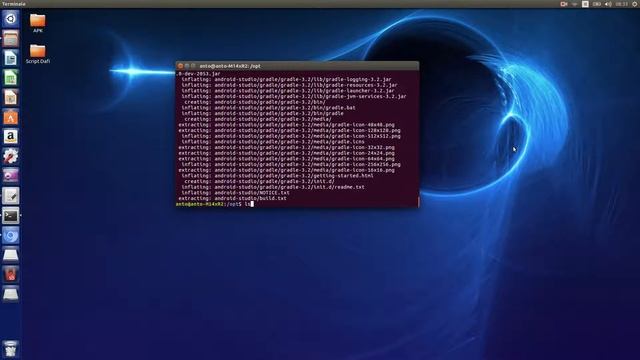Launch LibreOffice Writer from the launcher
The width and height of the screenshot is (640, 360).
(x=11, y=58)
